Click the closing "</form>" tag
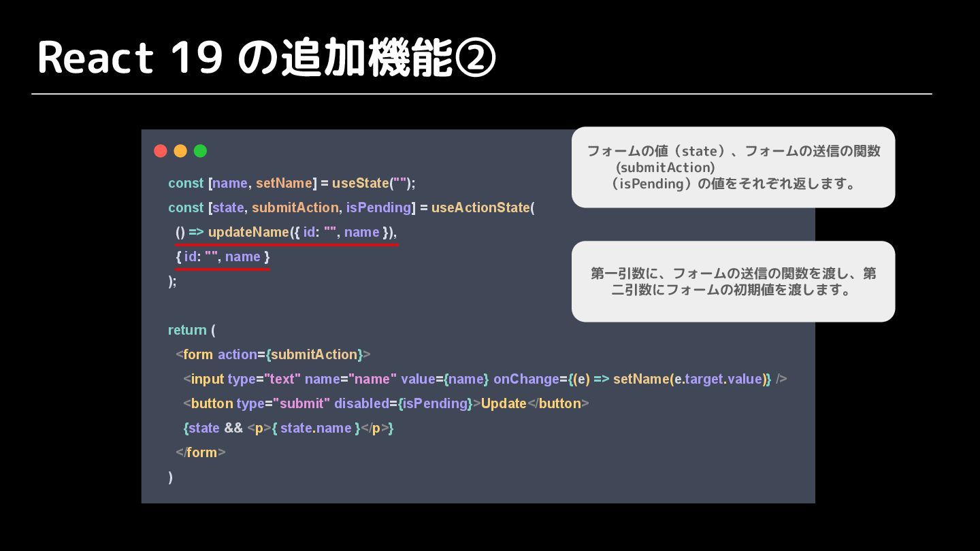Viewport: 980px width, 551px height. [x=201, y=452]
